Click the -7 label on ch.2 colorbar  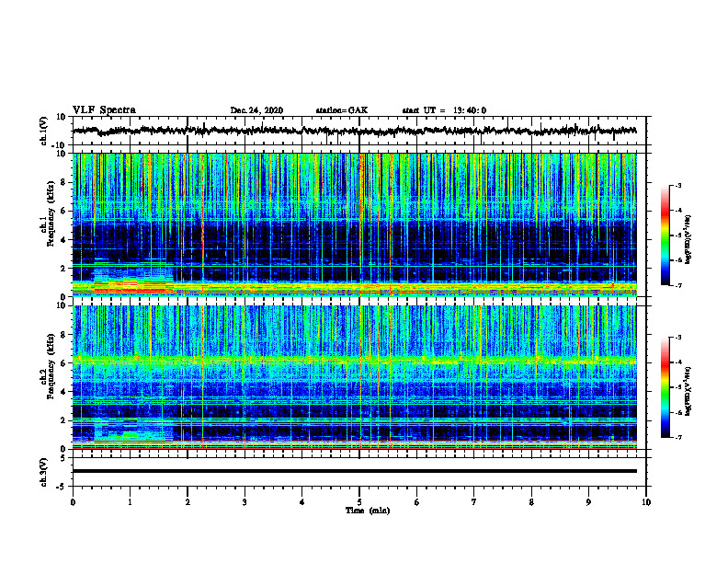[677, 438]
